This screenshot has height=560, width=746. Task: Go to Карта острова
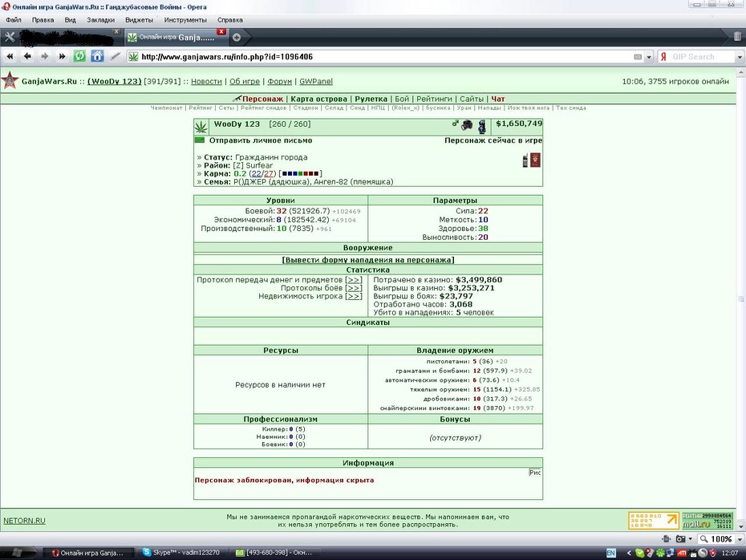(x=318, y=99)
